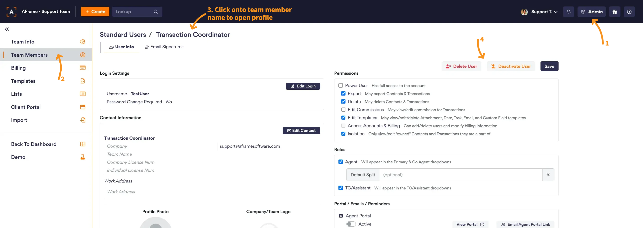Switch to the User Info tab
This screenshot has width=644, height=228.
tap(121, 47)
